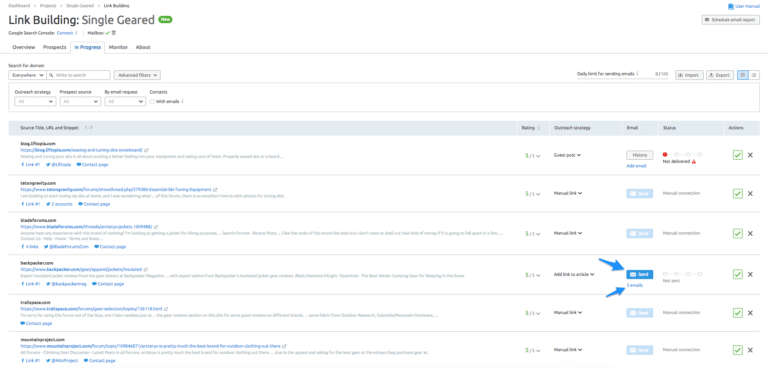Open external link icon for trailspace.com URL

(x=167, y=309)
